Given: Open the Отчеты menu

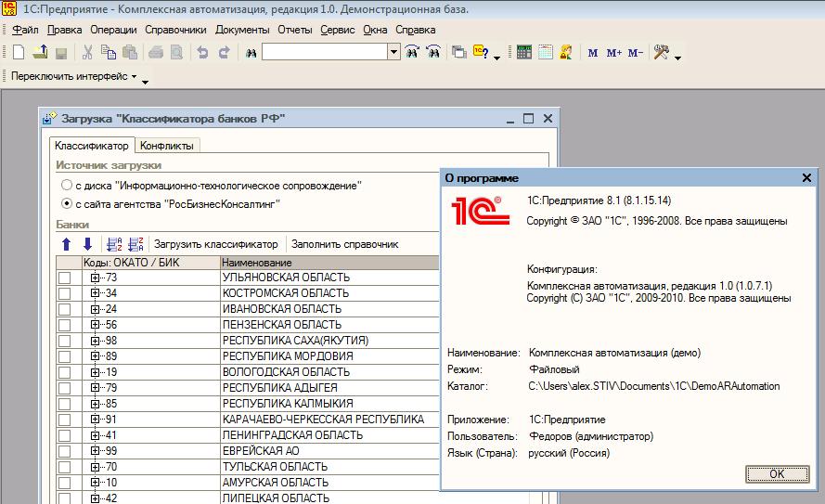Looking at the screenshot, I should pos(295,30).
